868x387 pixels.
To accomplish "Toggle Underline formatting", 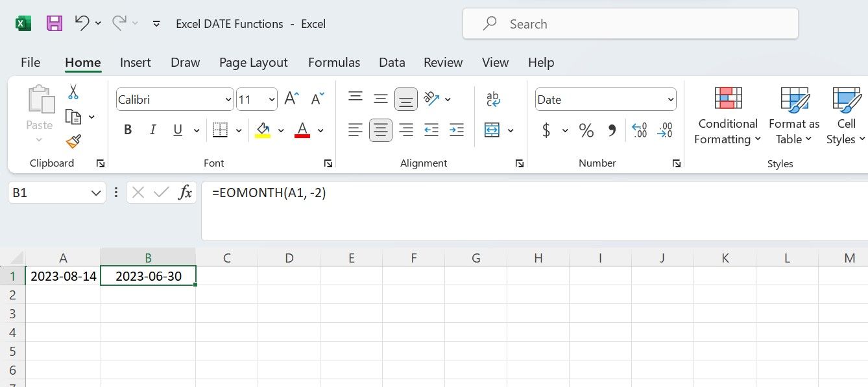I will (177, 130).
